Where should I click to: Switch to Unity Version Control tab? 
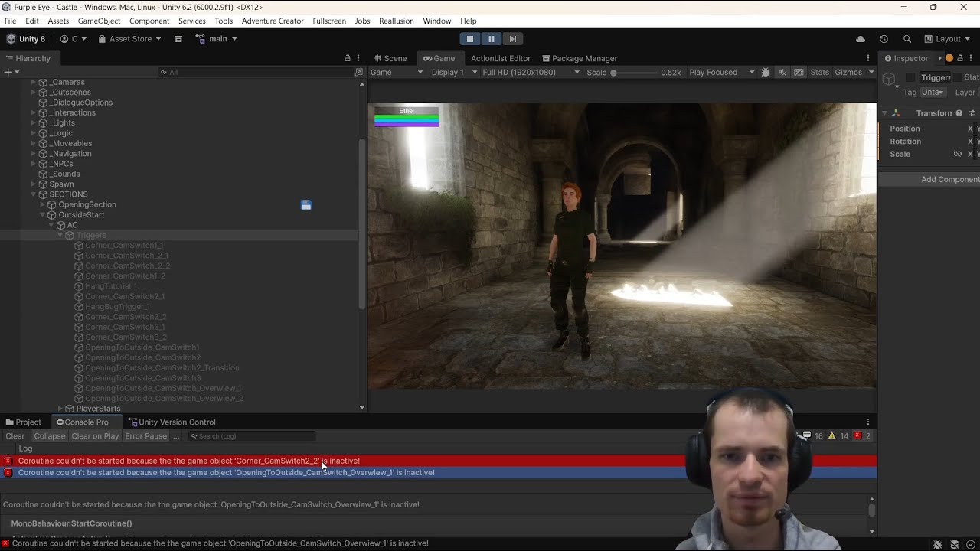coord(171,422)
